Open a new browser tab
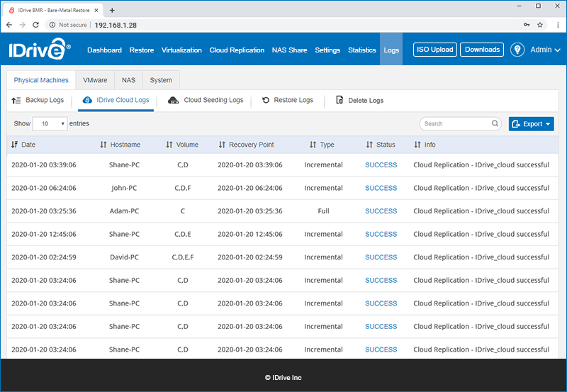The height and width of the screenshot is (392, 567). click(x=112, y=10)
